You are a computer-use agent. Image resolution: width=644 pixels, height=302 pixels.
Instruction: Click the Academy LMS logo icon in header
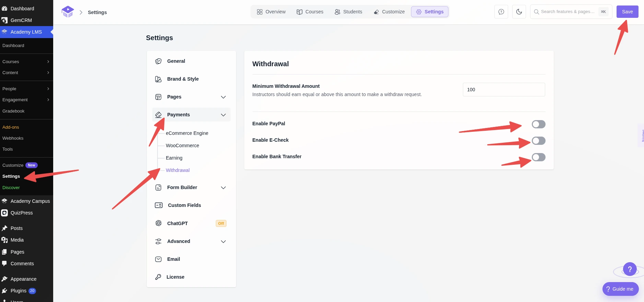[x=68, y=12]
